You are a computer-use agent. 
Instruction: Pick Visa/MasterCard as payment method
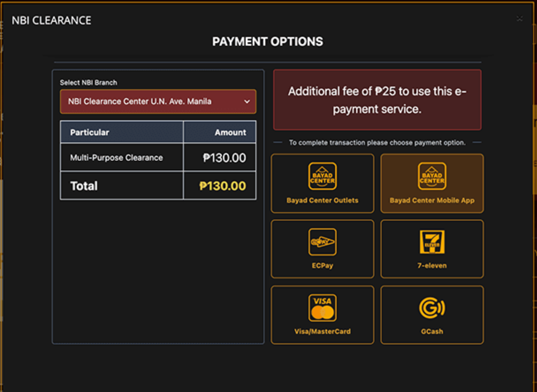(322, 314)
